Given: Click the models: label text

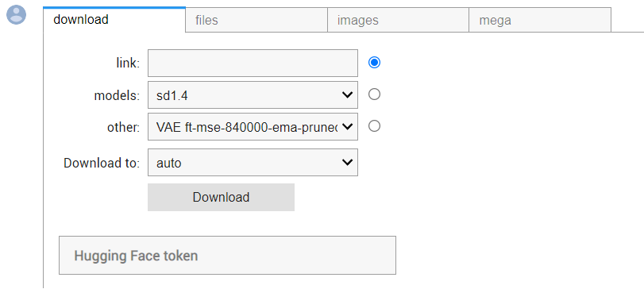Looking at the screenshot, I should 117,95.
